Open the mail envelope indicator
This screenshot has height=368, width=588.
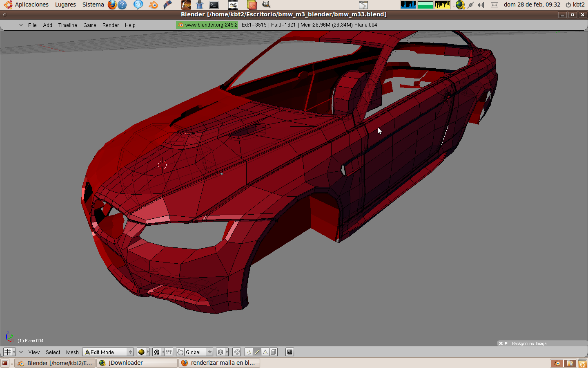click(x=494, y=5)
